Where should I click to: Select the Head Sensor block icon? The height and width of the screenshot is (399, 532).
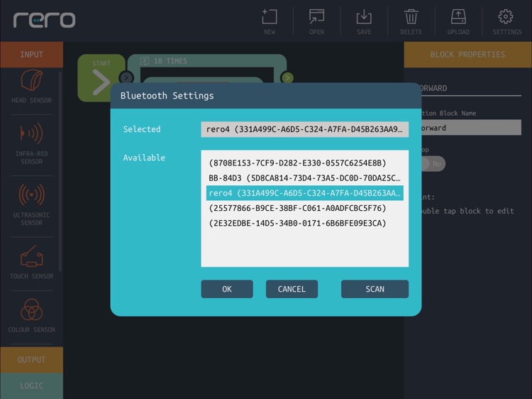point(31,80)
